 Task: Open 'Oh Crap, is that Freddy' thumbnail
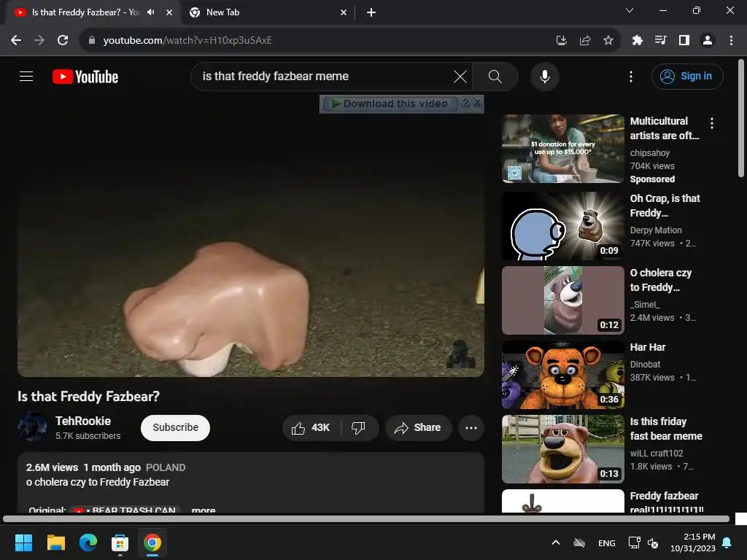tap(562, 226)
